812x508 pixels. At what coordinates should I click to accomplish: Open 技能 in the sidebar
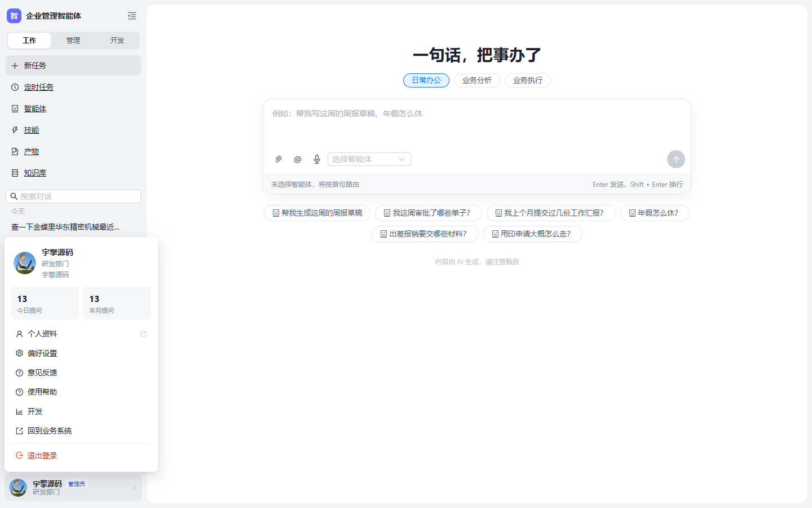[x=73, y=130]
